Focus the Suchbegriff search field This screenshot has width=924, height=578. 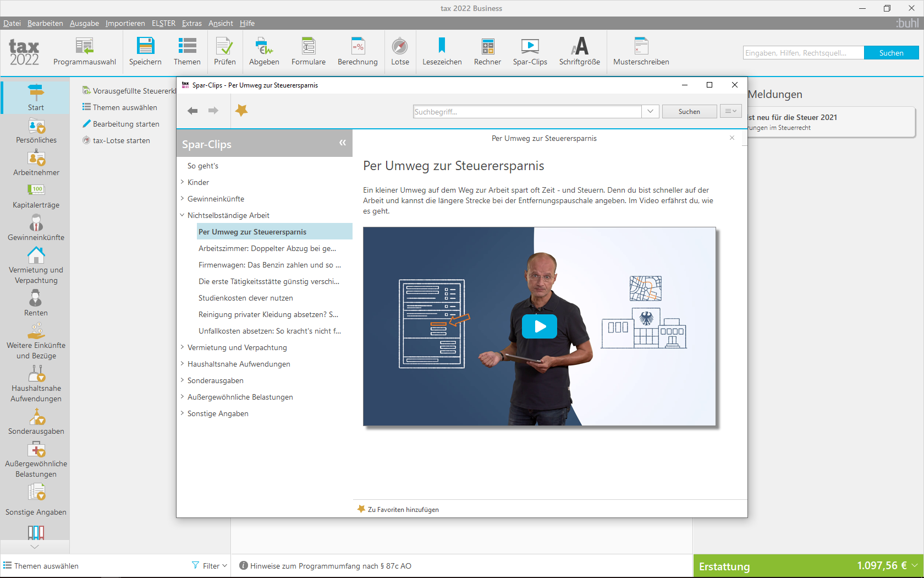527,112
